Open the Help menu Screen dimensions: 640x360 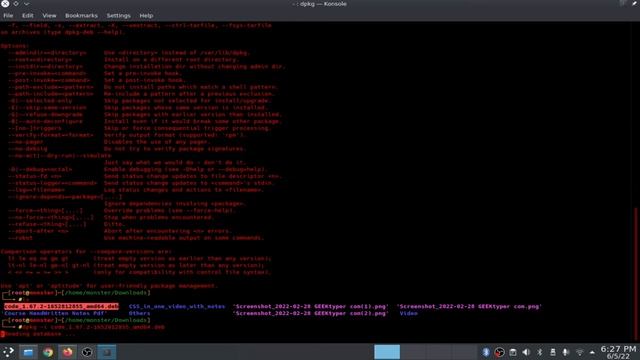point(146,16)
